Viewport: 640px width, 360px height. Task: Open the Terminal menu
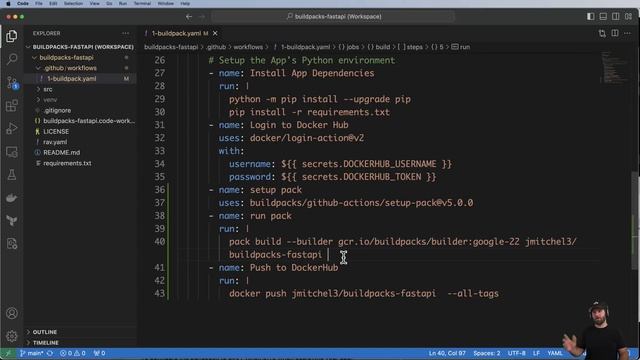142,3
